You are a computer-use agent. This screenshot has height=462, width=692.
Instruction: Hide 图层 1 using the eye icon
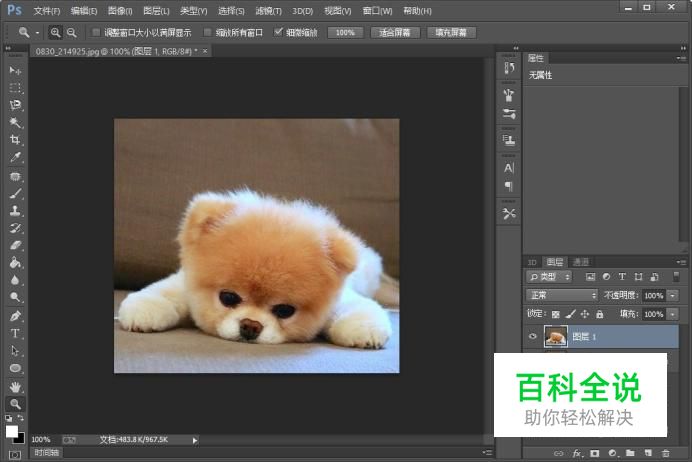tap(532, 337)
